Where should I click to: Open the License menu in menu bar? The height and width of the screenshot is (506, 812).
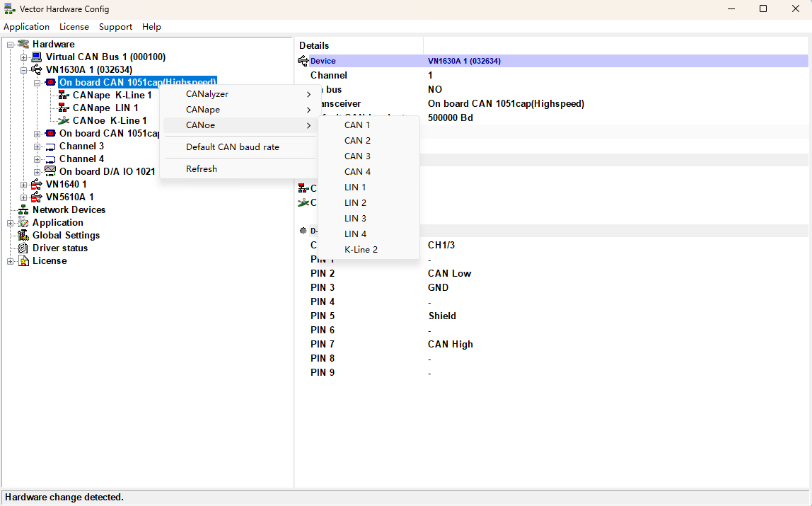pyautogui.click(x=74, y=26)
